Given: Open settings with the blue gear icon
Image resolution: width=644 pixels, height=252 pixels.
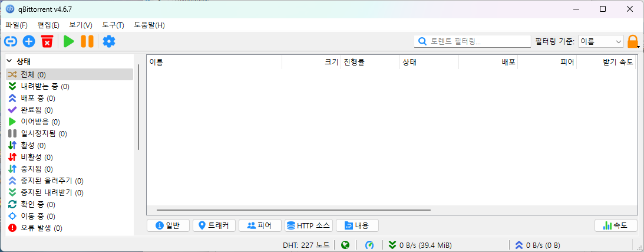Looking at the screenshot, I should [x=109, y=41].
